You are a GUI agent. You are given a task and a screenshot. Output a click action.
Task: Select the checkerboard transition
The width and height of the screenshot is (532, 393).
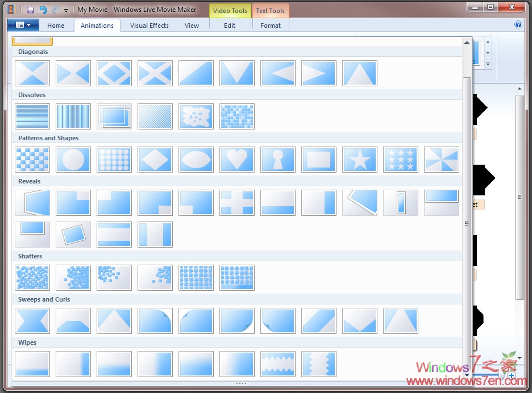[32, 160]
